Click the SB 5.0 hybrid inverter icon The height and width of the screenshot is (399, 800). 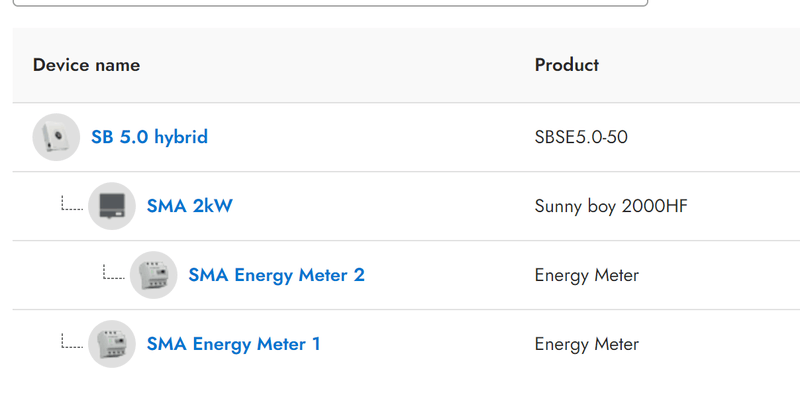56,137
